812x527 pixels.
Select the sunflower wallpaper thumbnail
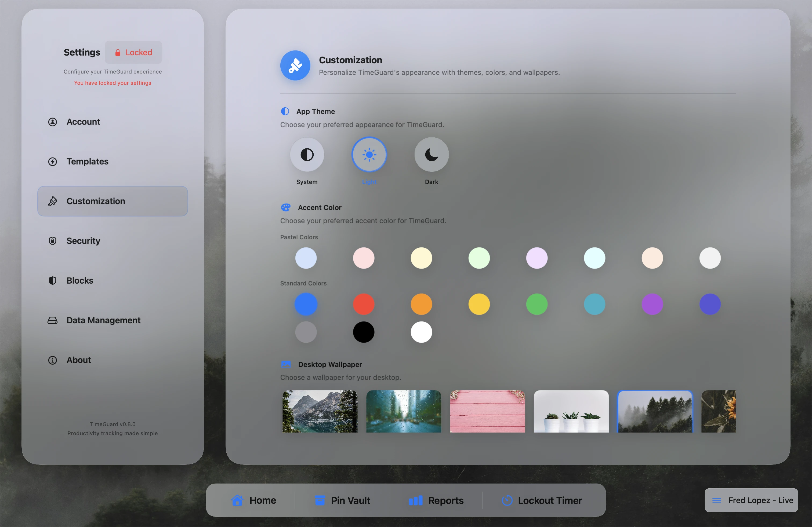[719, 411]
